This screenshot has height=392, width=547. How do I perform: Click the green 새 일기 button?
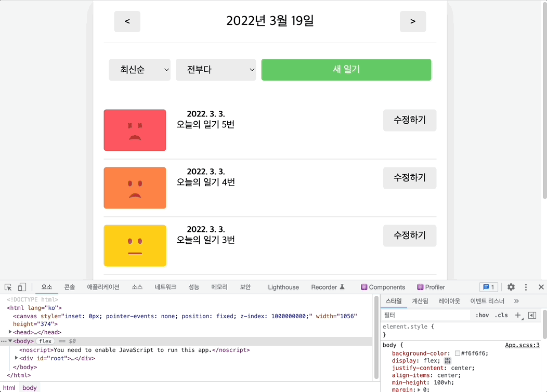click(346, 70)
